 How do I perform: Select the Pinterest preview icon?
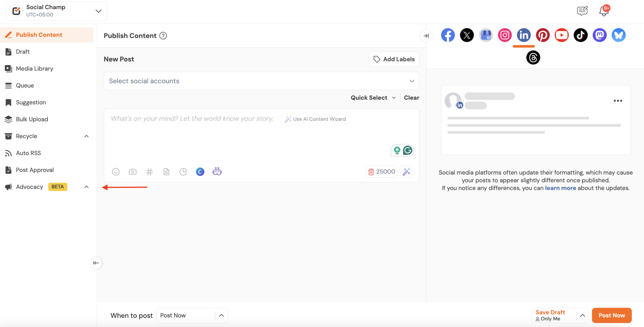click(x=543, y=35)
